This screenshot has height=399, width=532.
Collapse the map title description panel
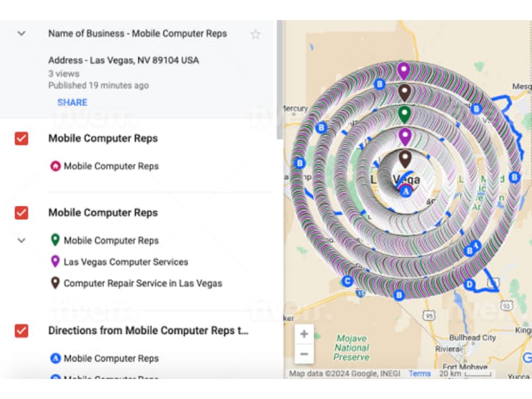pyautogui.click(x=21, y=33)
